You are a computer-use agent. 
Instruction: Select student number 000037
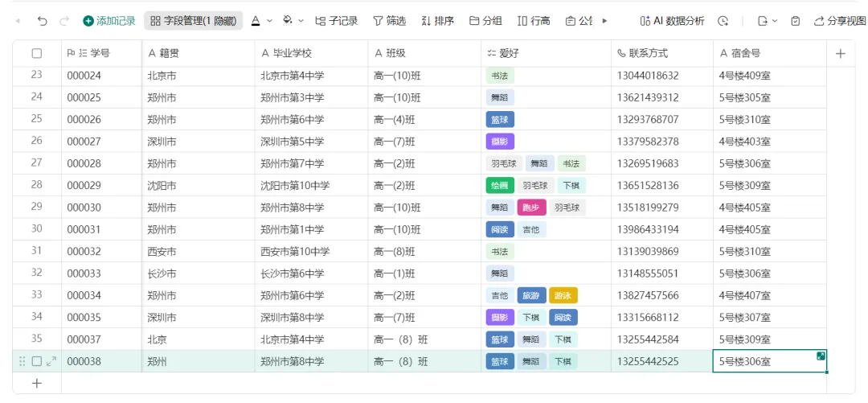click(x=101, y=339)
